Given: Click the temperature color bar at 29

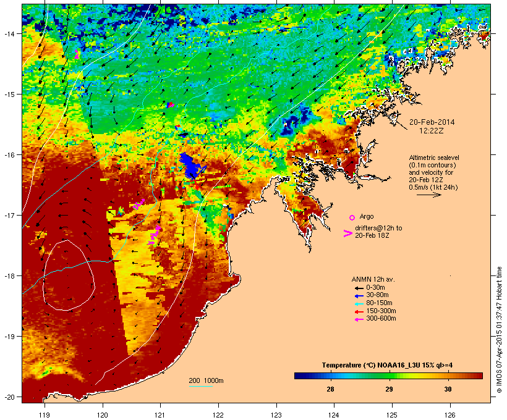Looking at the screenshot, I should [389, 376].
